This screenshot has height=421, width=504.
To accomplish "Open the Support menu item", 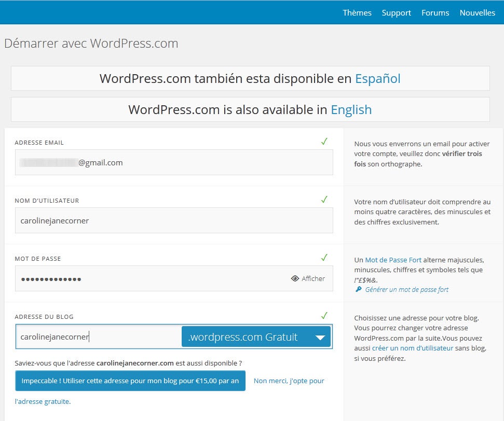I will point(396,13).
